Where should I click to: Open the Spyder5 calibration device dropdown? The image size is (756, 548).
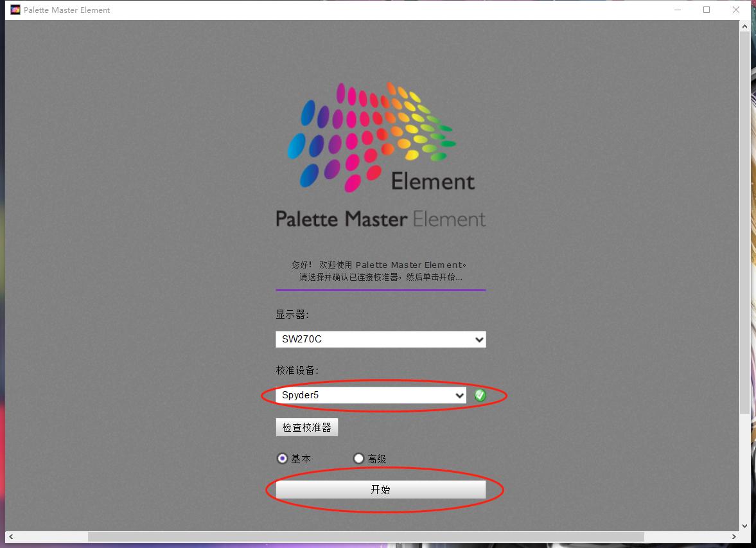[x=371, y=395]
